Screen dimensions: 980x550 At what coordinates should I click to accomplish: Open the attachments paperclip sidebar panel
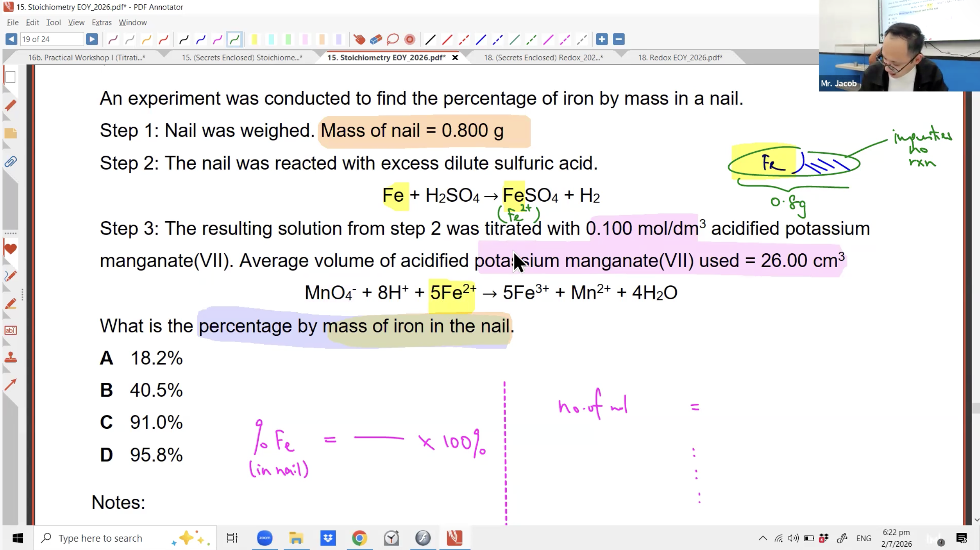tap(10, 162)
